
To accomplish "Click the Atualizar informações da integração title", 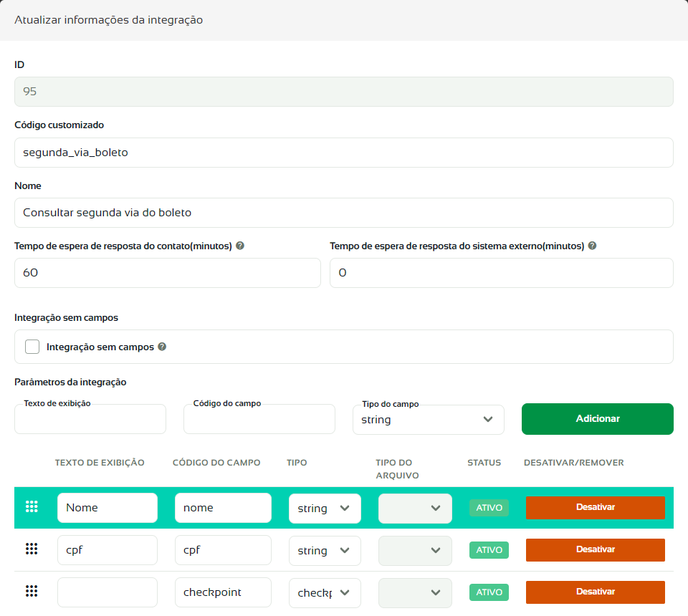I will [109, 20].
